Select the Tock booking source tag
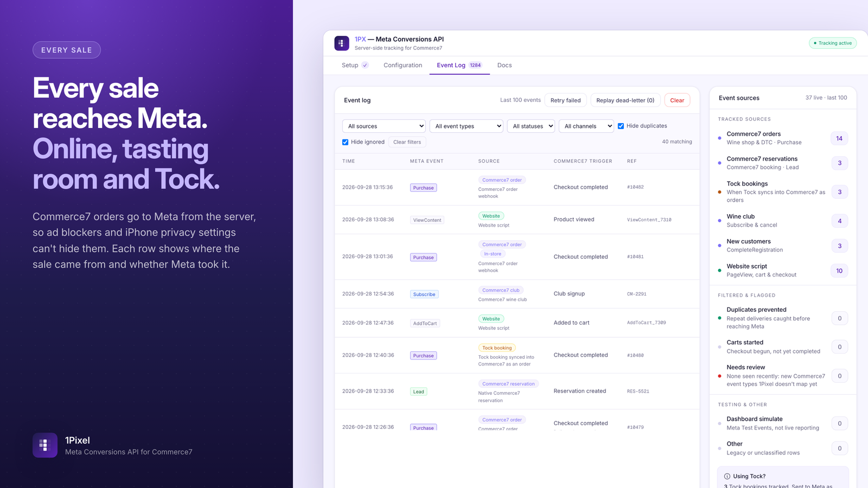The height and width of the screenshot is (488, 868). tap(497, 348)
